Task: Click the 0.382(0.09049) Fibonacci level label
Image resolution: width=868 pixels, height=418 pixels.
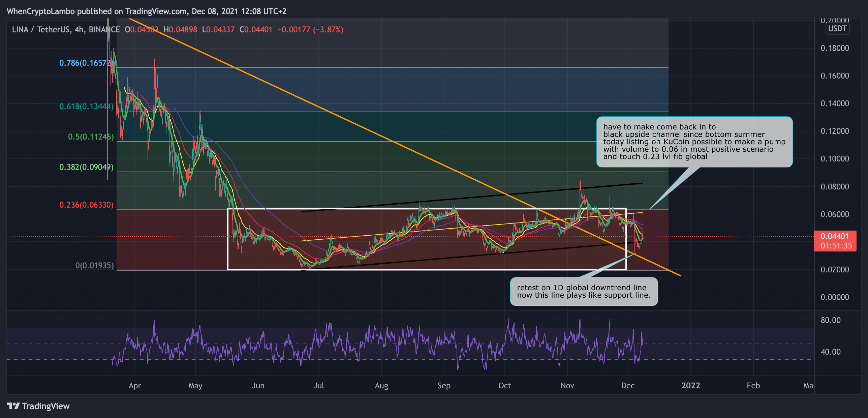Action: [x=86, y=167]
